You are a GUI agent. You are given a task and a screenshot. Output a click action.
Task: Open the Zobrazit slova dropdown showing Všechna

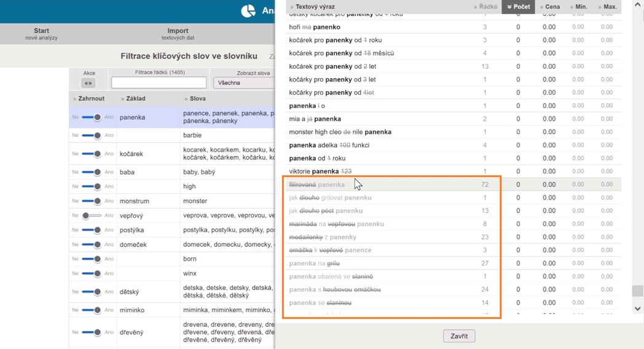pos(244,82)
